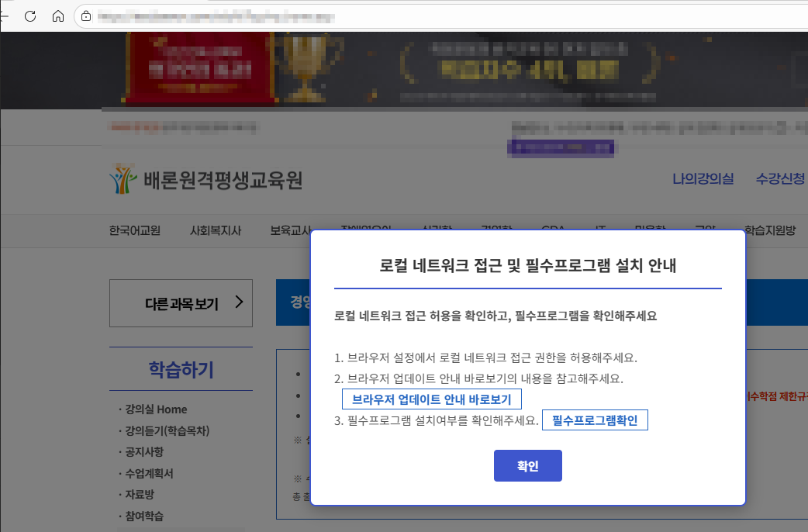Open site info lock icon in address bar
Viewport: 808px width, 532px height.
[x=86, y=16]
